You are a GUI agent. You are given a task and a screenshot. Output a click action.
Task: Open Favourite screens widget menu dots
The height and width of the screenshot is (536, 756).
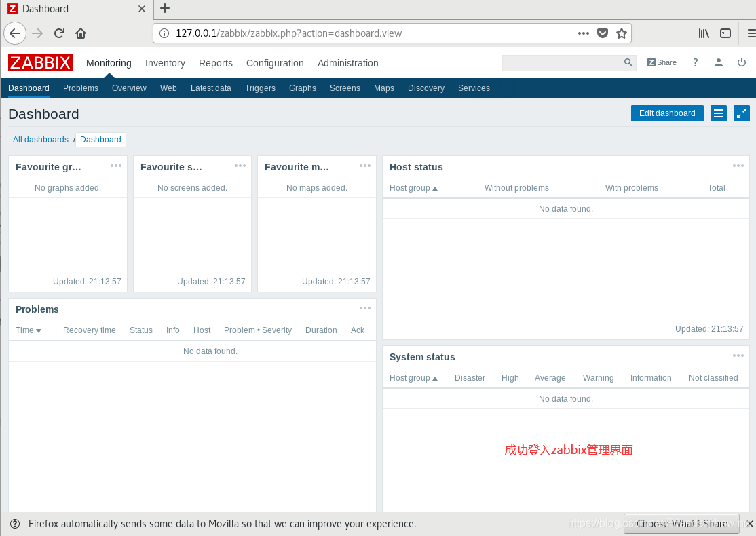(x=240, y=166)
